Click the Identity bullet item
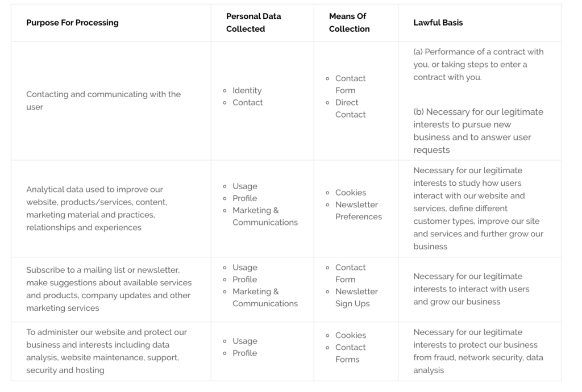582x392 pixels. coord(247,90)
